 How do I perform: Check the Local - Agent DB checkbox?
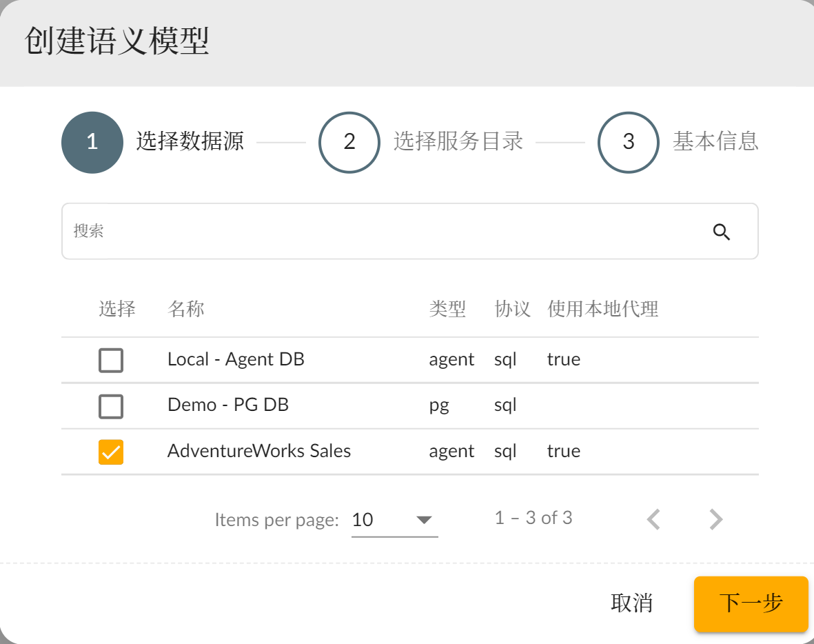(x=111, y=360)
